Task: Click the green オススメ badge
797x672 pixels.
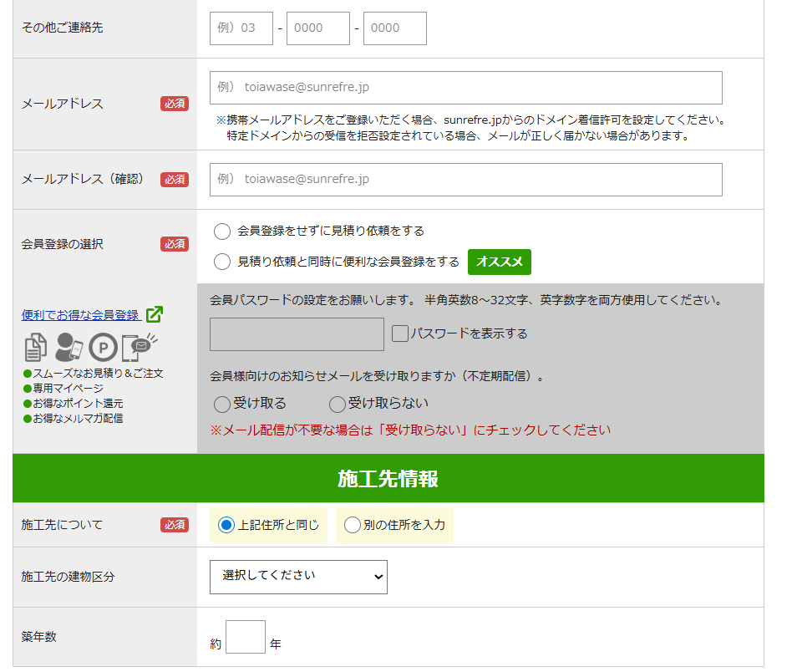Action: (x=499, y=262)
